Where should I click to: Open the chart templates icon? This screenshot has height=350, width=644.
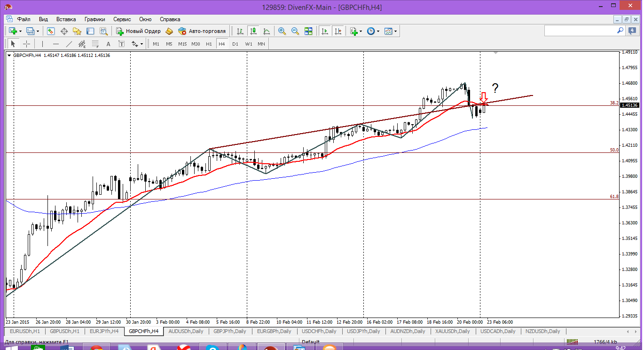pos(388,31)
